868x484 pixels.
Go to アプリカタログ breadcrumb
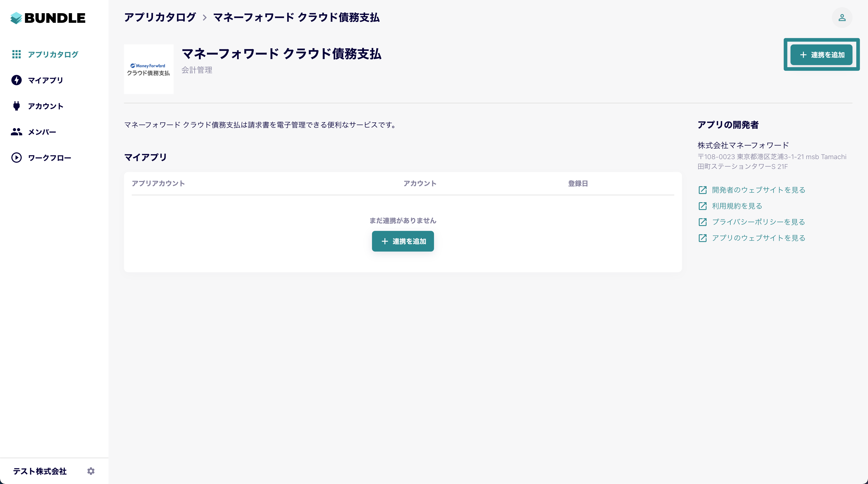pyautogui.click(x=160, y=18)
